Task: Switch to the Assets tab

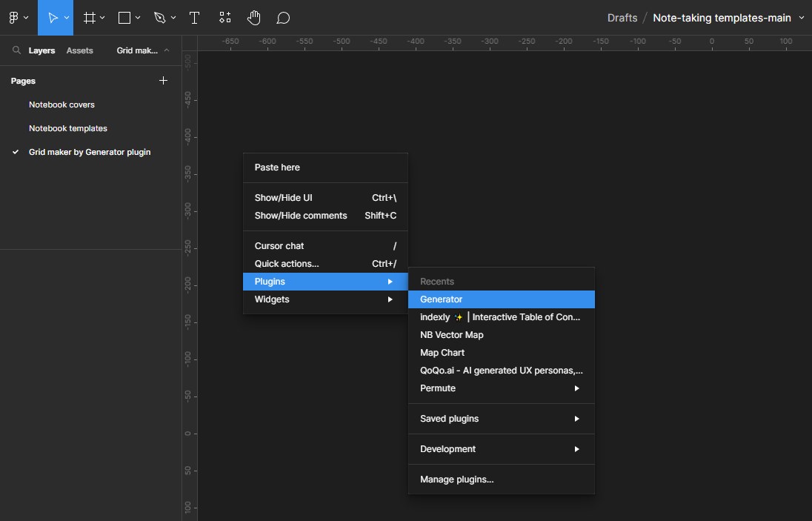Action: click(80, 50)
